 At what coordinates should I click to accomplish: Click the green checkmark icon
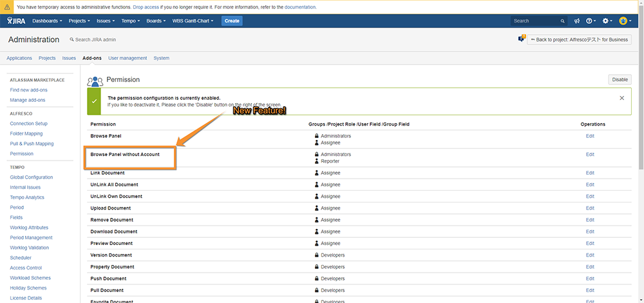(x=95, y=101)
